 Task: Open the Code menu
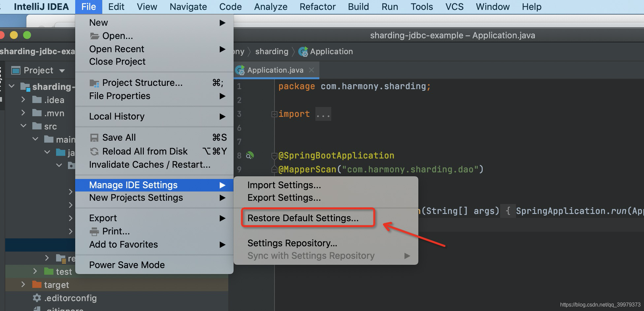(231, 7)
